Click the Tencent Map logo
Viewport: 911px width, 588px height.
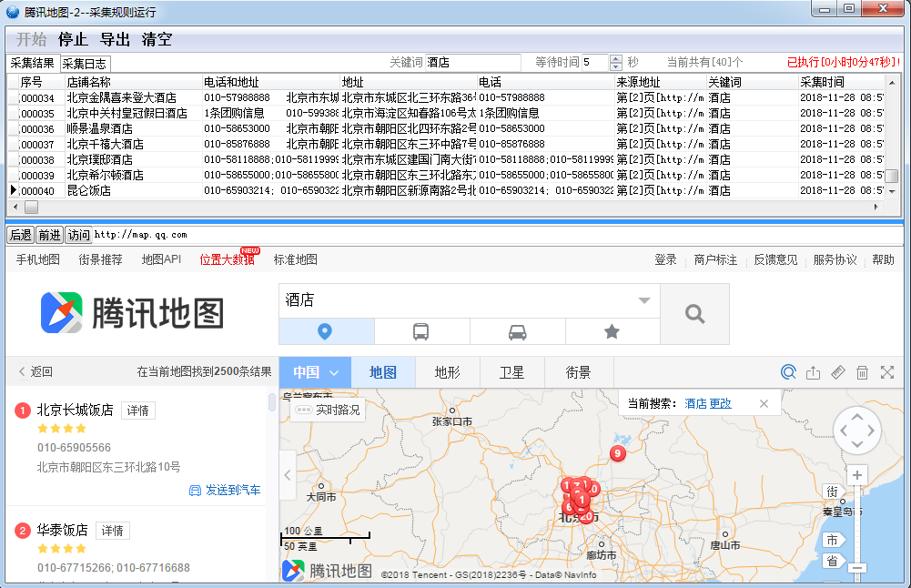coord(133,313)
